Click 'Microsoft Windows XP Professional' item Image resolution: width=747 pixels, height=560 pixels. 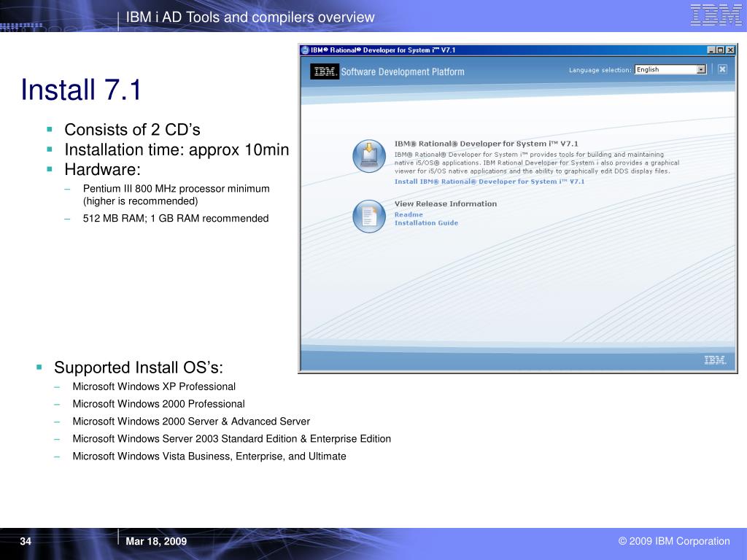[x=154, y=386]
